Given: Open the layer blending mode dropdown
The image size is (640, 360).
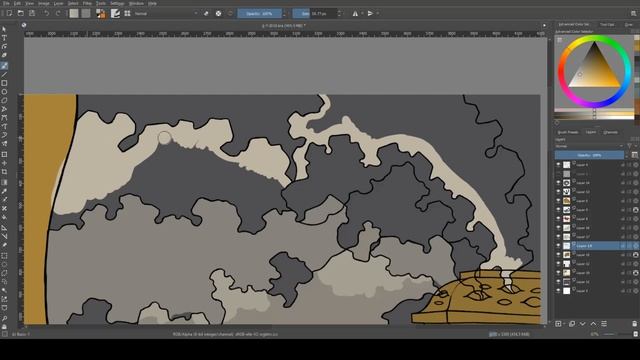Looking at the screenshot, I should [x=589, y=146].
